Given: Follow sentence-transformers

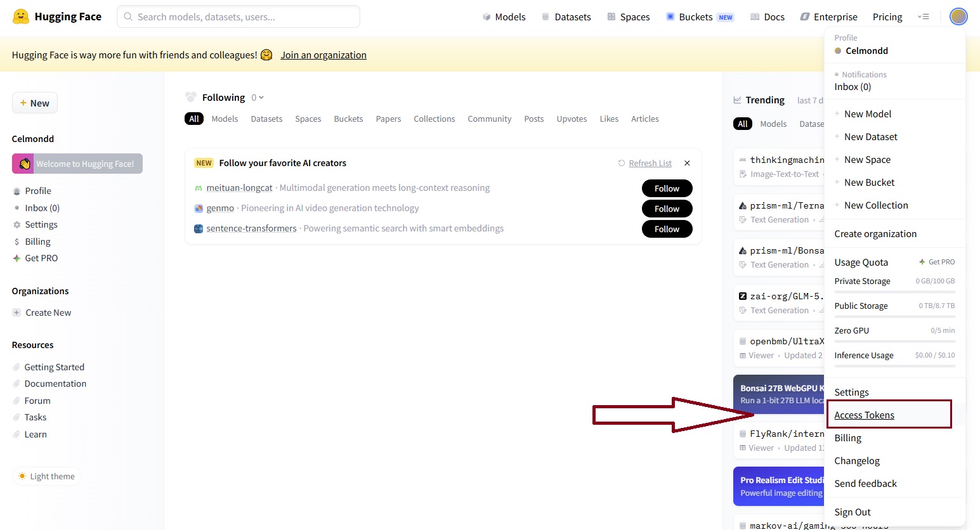Looking at the screenshot, I should 667,229.
